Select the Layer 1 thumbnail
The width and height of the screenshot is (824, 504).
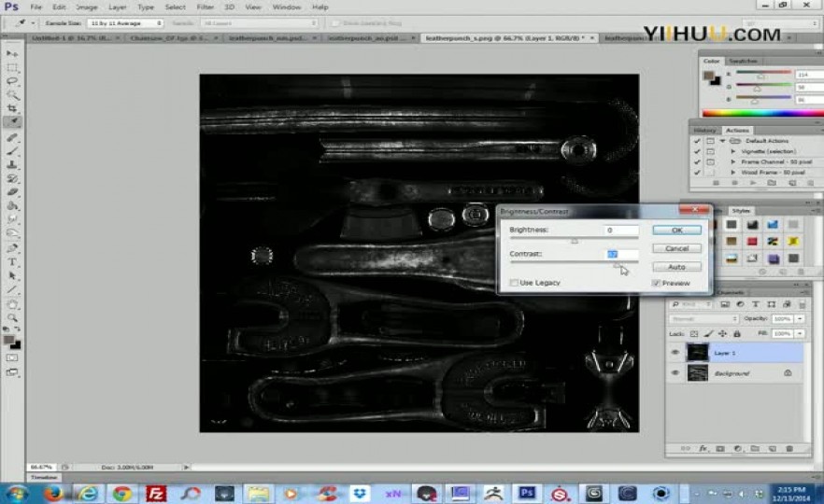pos(698,353)
